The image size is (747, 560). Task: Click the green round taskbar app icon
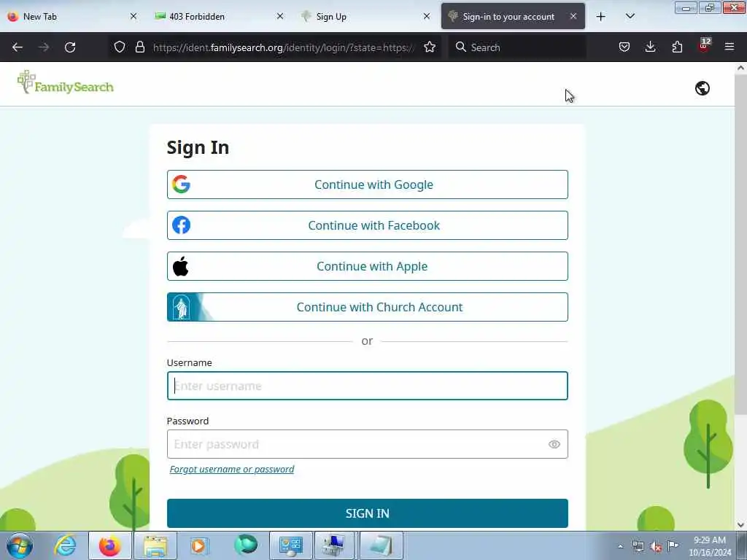coord(246,545)
